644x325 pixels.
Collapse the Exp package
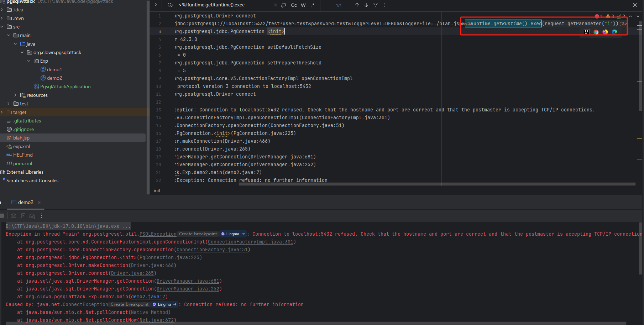(29, 61)
